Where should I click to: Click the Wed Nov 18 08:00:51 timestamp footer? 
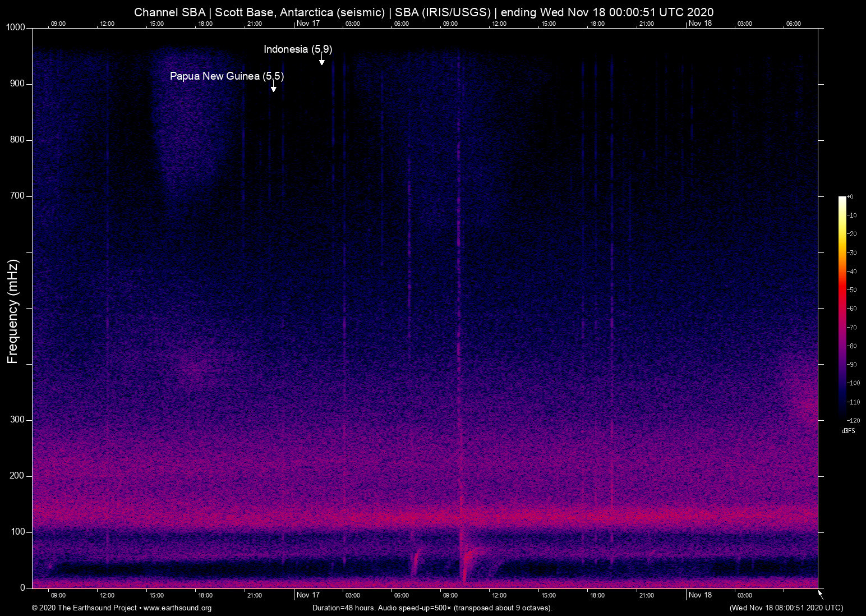pos(786,608)
